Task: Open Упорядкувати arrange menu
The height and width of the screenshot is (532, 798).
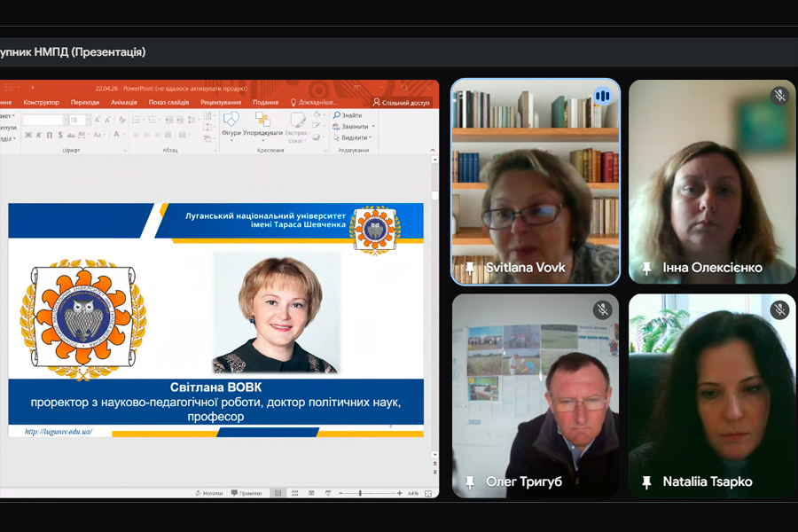Action: pyautogui.click(x=262, y=125)
